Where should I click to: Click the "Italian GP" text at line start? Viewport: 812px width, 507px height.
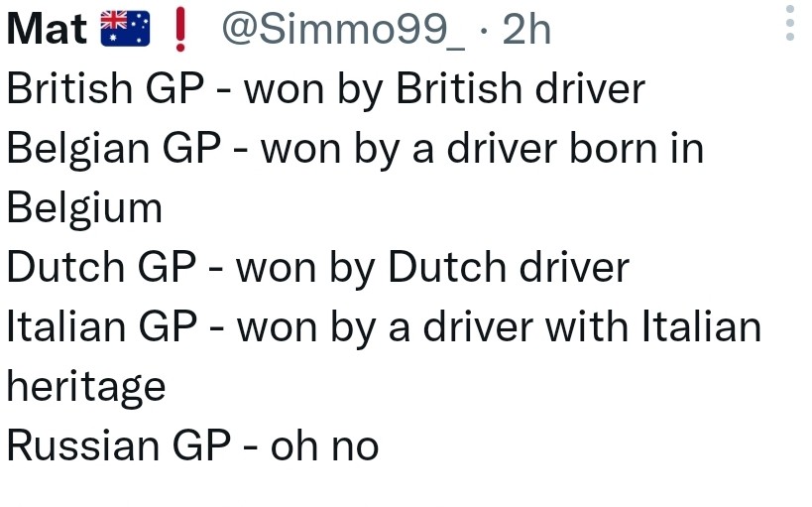click(x=107, y=327)
